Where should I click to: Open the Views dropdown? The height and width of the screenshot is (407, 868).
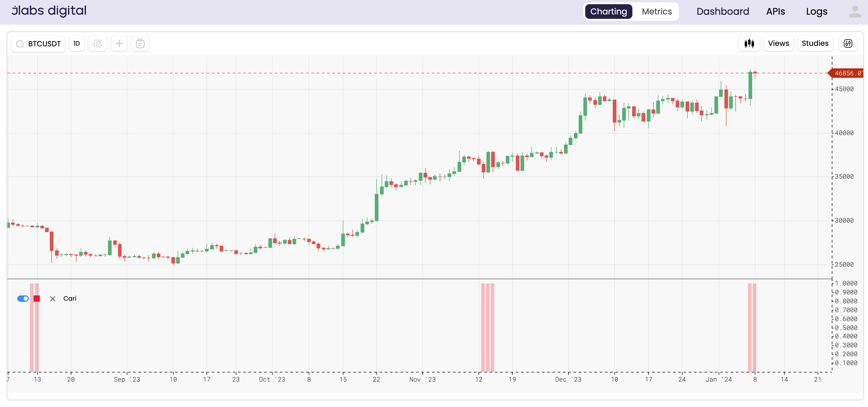[778, 43]
